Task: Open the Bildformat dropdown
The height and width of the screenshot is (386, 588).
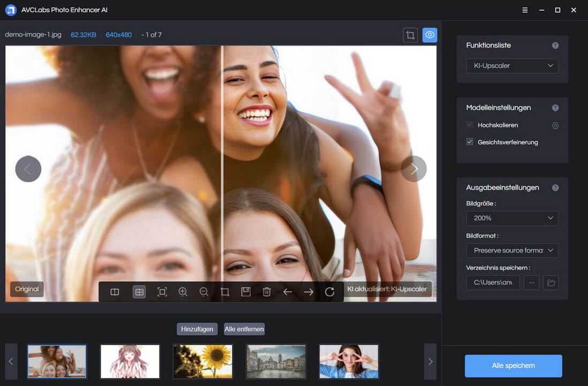Action: (512, 250)
